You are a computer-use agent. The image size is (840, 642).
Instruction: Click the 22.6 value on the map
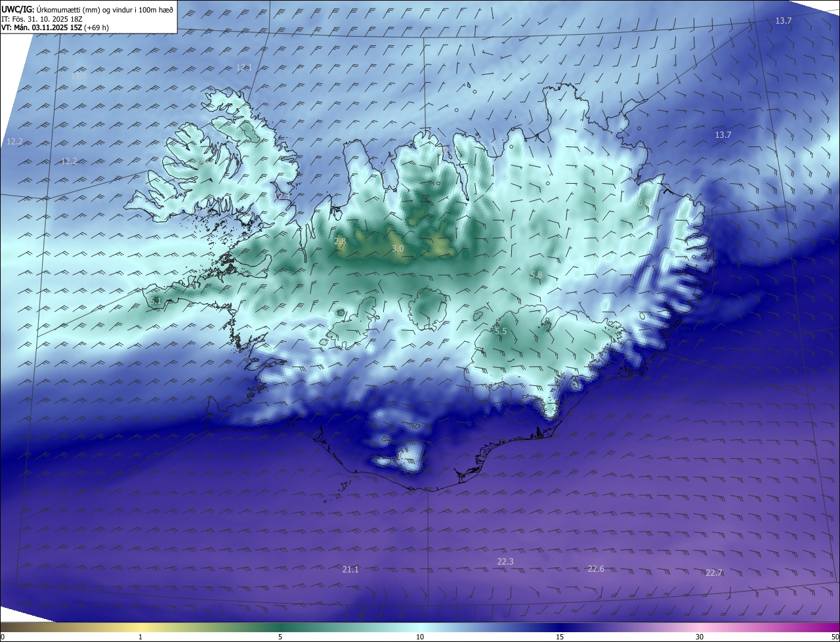[x=596, y=568]
